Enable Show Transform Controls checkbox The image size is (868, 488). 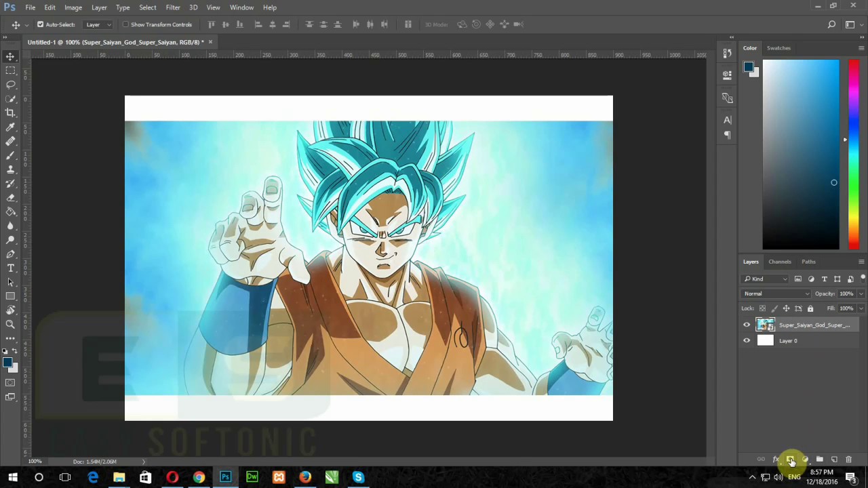(125, 24)
